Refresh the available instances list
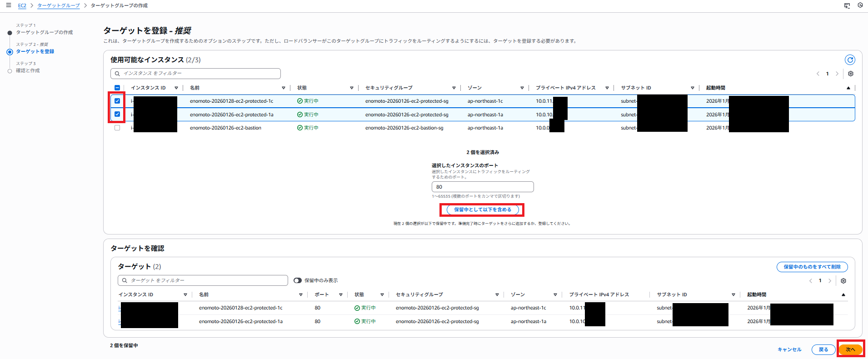Viewport: 868px width, 359px height. point(850,60)
